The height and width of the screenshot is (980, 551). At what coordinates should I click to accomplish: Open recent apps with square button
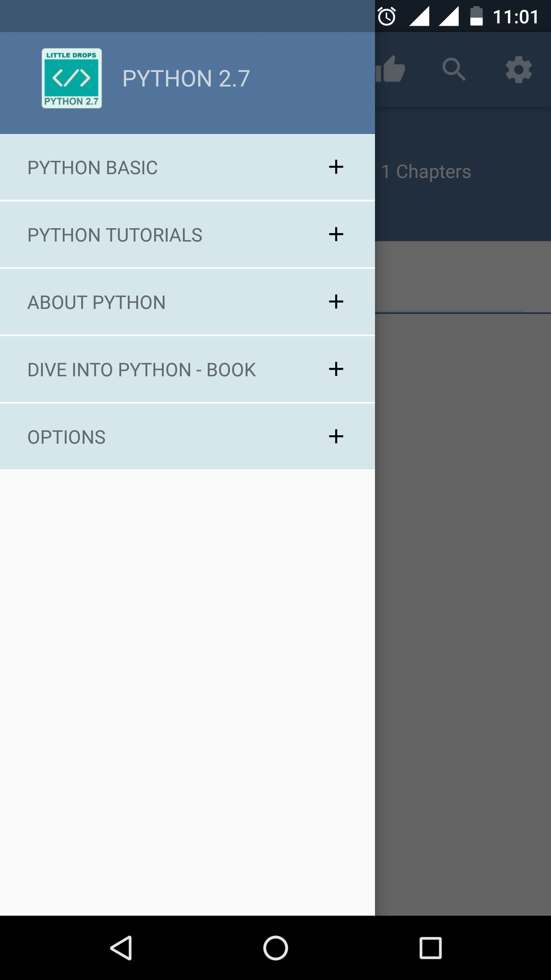coord(430,948)
